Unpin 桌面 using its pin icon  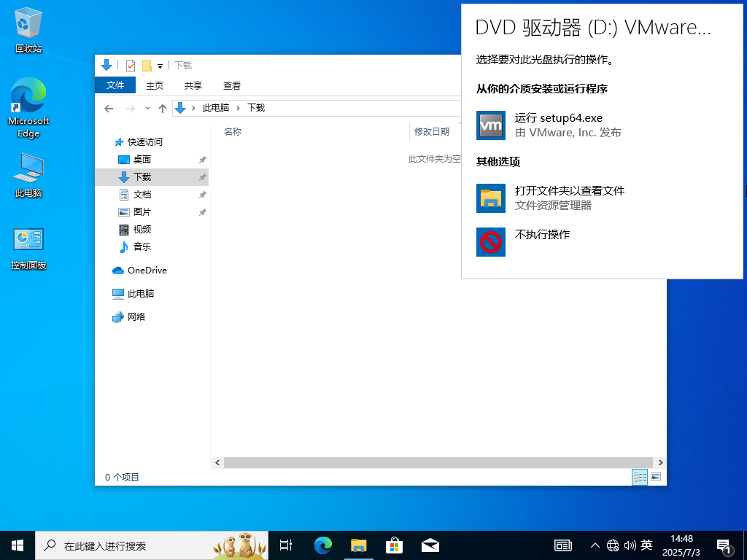click(x=203, y=160)
